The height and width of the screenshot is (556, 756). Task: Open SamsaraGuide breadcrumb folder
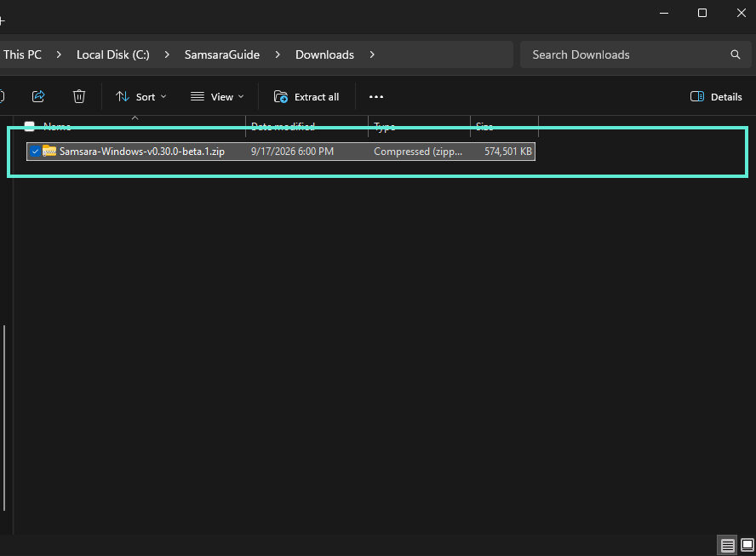coord(222,54)
